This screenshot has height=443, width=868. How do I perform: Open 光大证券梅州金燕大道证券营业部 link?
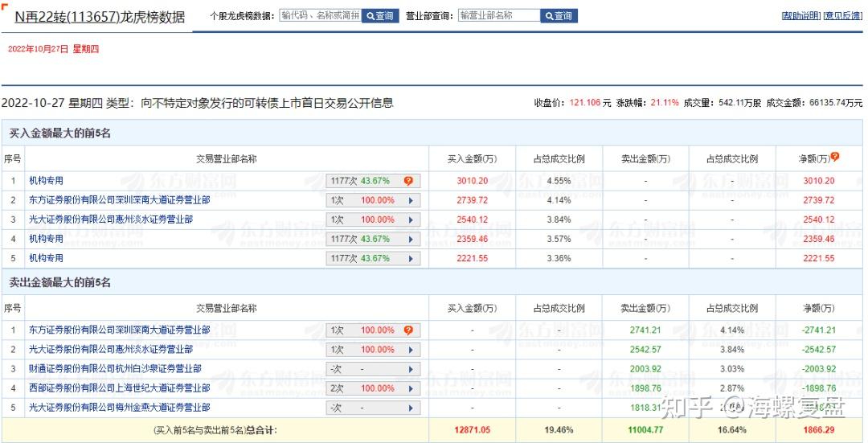(x=120, y=408)
